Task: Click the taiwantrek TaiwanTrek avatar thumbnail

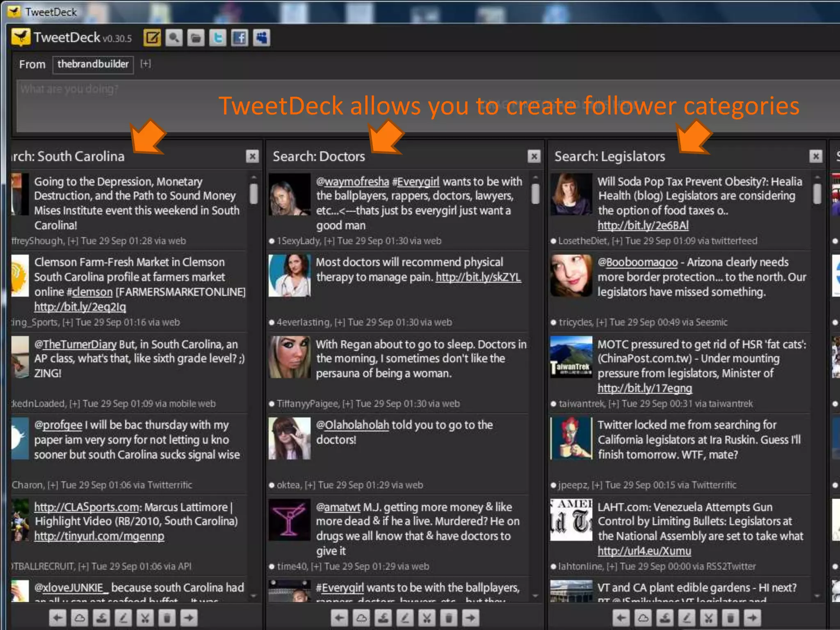Action: pos(571,357)
